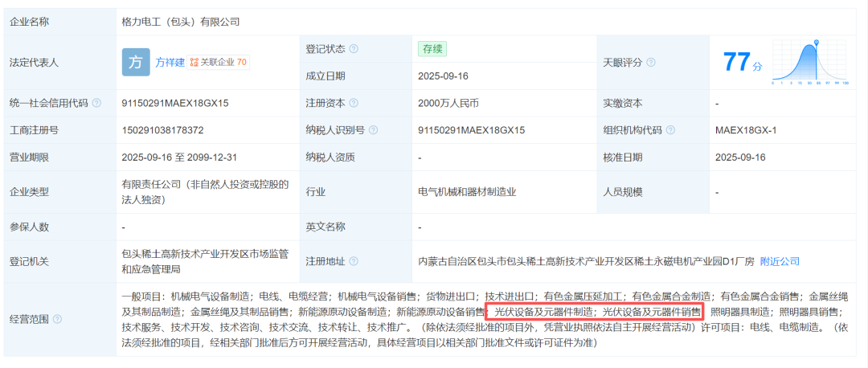Screen dimensions: 868x368
Task: Click the 法定代表人 label cell
Action: point(59,63)
